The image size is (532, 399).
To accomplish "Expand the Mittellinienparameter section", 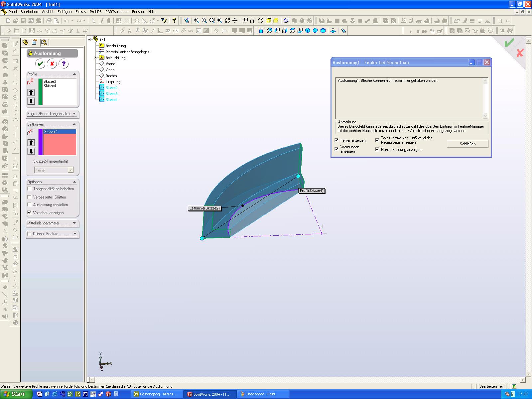I will tap(74, 223).
